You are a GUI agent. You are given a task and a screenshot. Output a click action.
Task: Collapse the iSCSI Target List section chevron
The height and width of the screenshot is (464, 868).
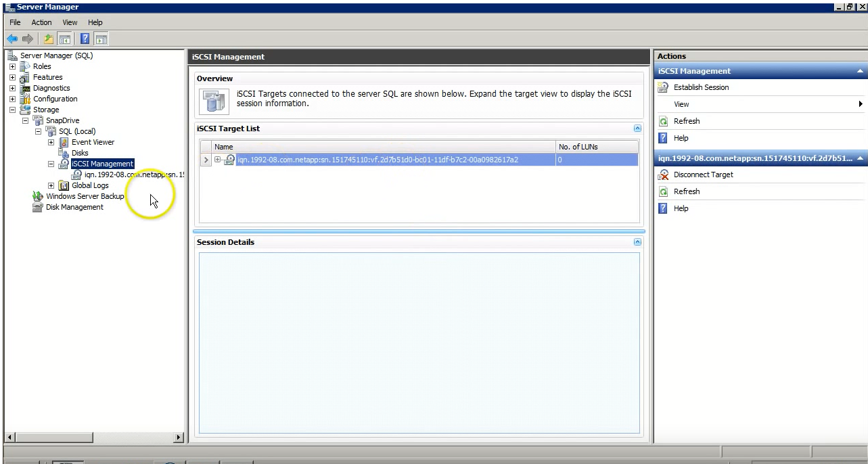637,128
